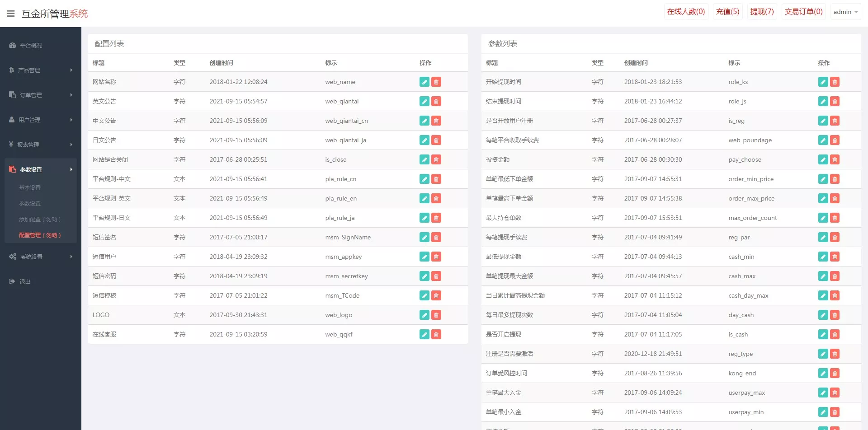Delete the web_logo configuration row
Image resolution: width=868 pixels, height=430 pixels.
tap(436, 315)
